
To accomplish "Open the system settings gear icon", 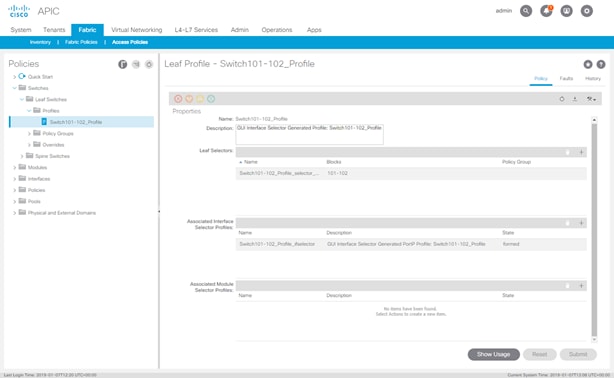I will pos(587,11).
